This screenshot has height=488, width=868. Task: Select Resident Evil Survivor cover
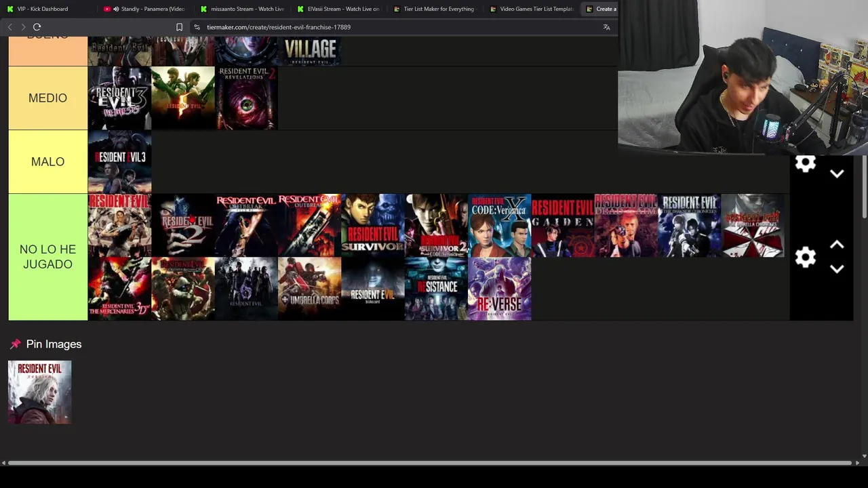click(x=373, y=226)
